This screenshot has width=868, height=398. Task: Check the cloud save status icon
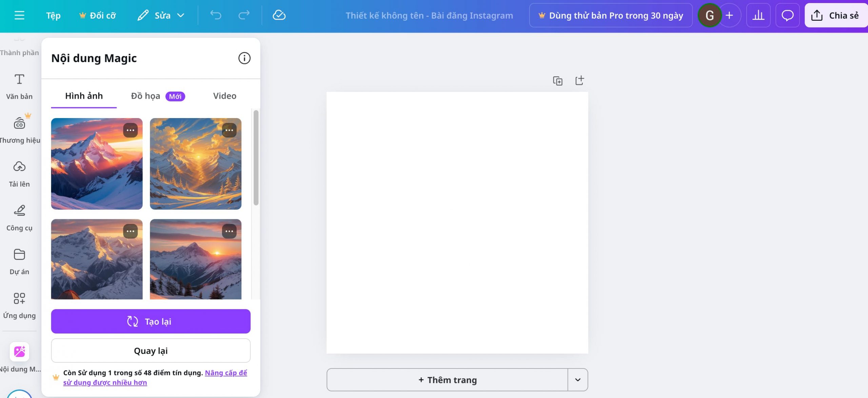(279, 15)
